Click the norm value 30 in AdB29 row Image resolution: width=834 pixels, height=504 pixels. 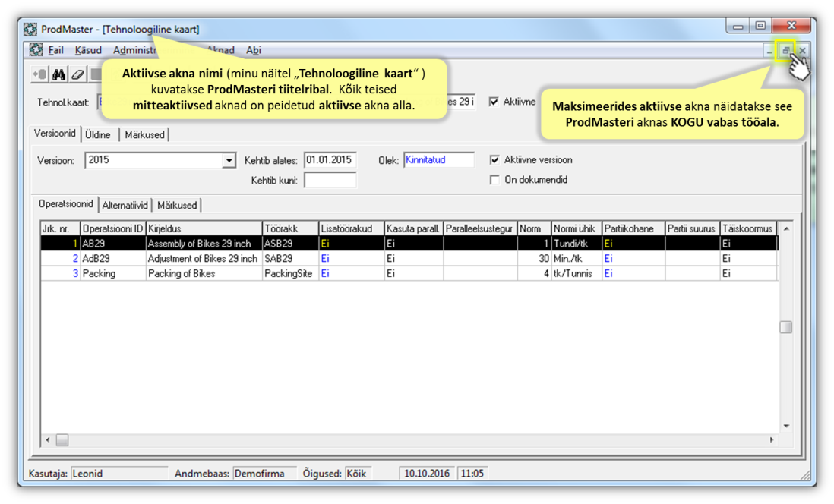pyautogui.click(x=534, y=258)
